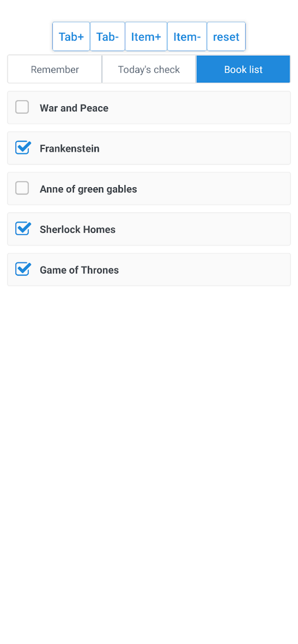Image resolution: width=298 pixels, height=644 pixels.
Task: Click the War and Peace text label
Action: click(x=74, y=108)
